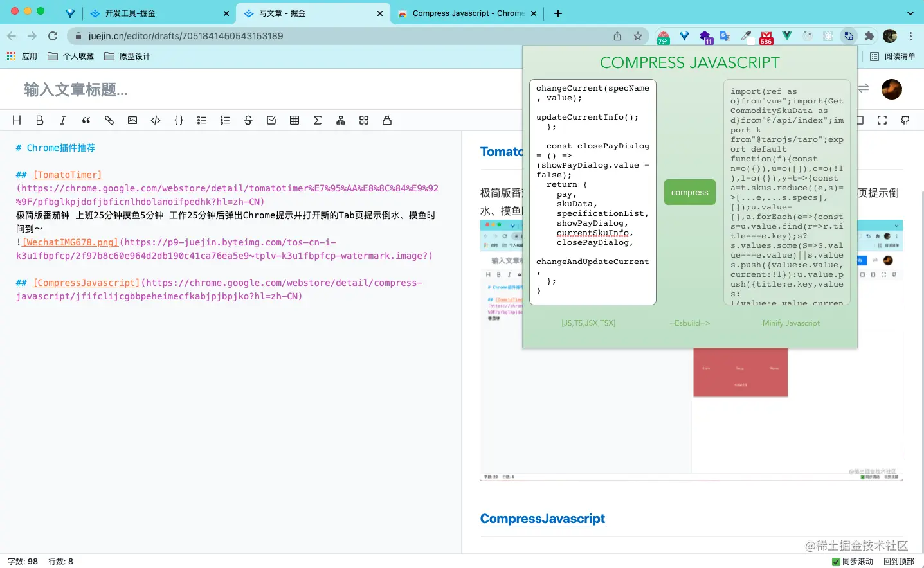Open the TomatoTimer extension showing 7分
Screen dimensions: 924x568
664,37
